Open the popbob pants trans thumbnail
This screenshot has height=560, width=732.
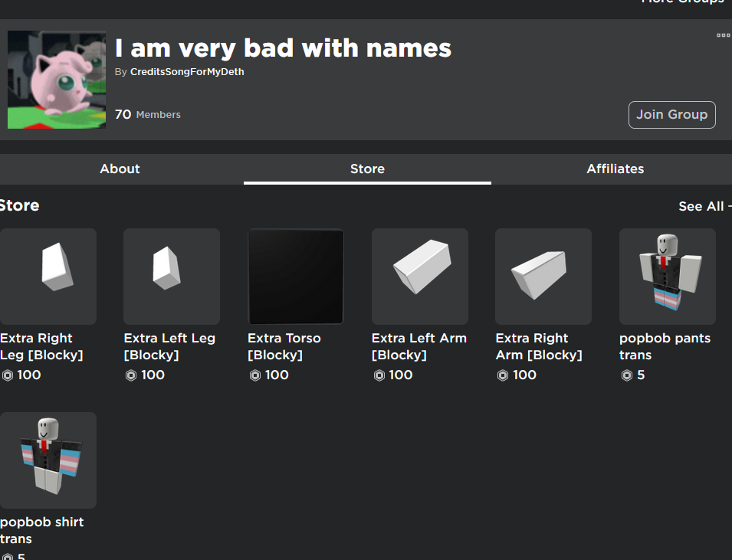667,277
